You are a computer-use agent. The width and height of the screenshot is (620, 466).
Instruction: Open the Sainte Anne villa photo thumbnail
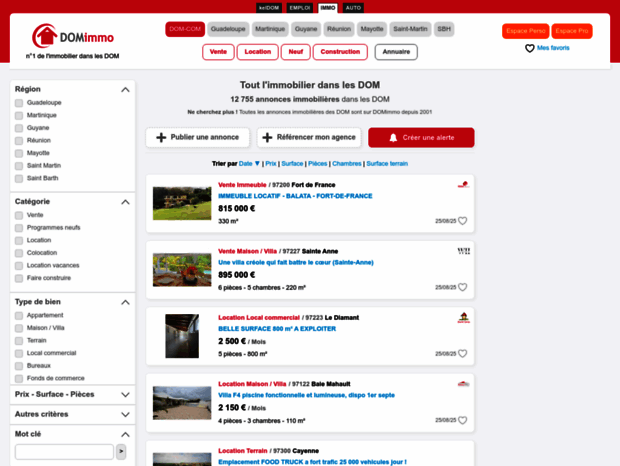click(182, 270)
